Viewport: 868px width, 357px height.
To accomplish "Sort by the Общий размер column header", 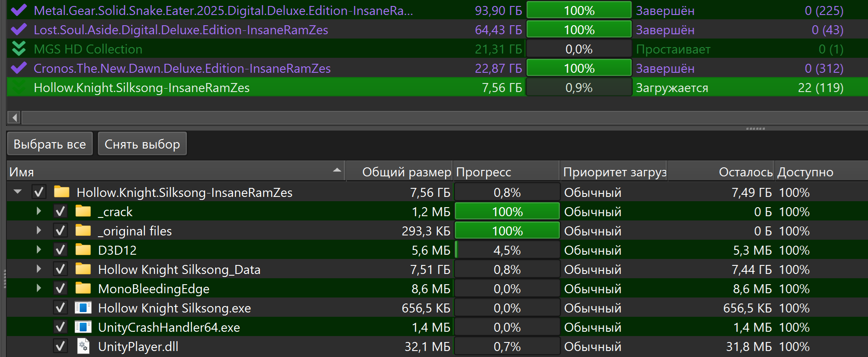I will coord(399,172).
